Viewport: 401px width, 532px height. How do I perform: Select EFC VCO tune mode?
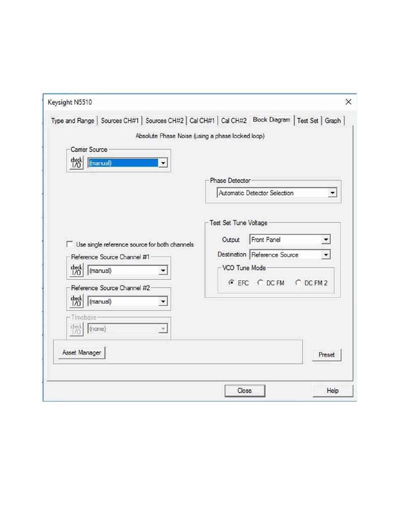pyautogui.click(x=232, y=283)
